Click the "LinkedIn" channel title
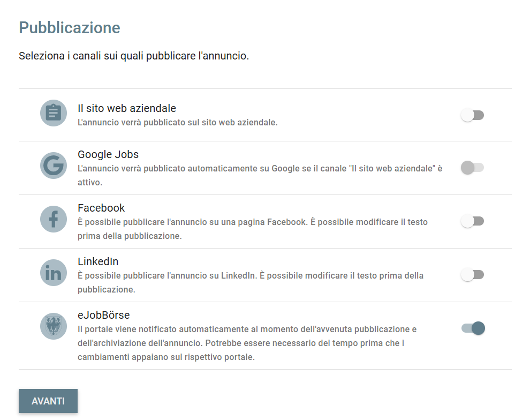 click(98, 261)
